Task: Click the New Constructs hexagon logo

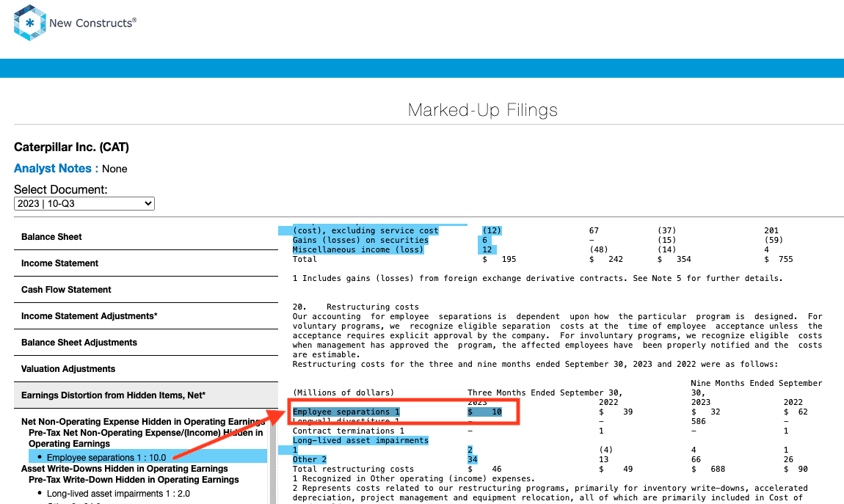Action: pyautogui.click(x=29, y=23)
